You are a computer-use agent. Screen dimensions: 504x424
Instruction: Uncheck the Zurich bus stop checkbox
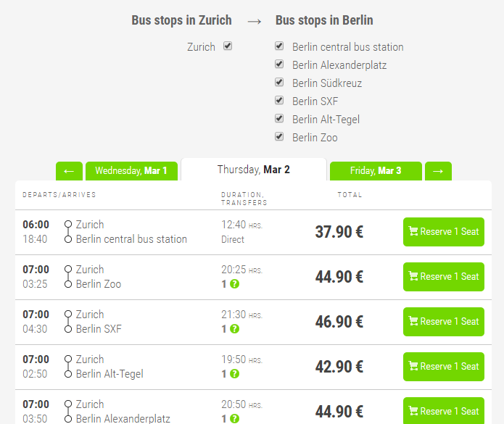coord(228,46)
